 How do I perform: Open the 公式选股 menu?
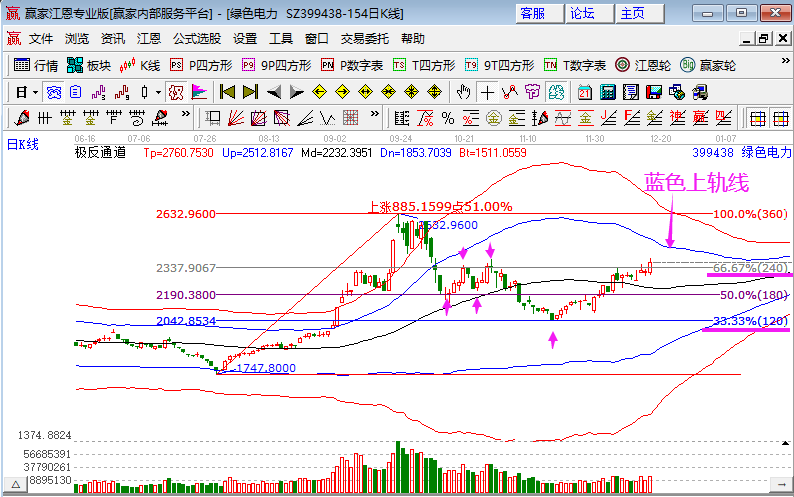(x=197, y=39)
